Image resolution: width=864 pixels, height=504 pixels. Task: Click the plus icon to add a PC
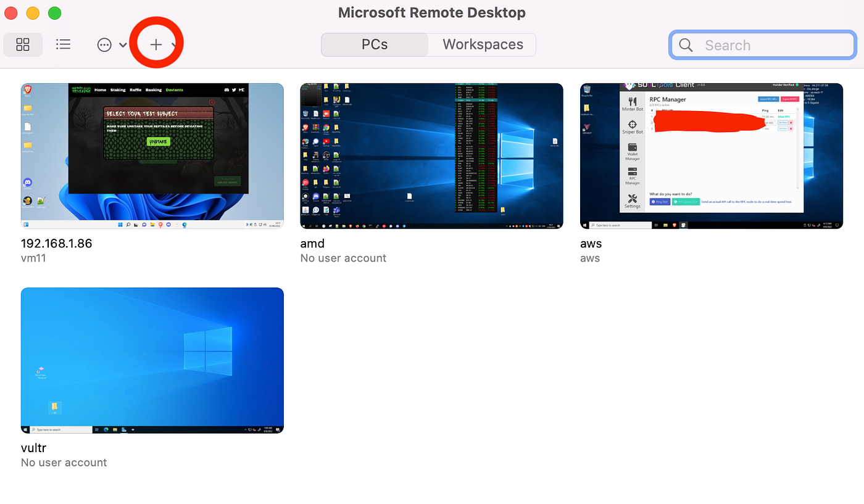click(x=156, y=44)
